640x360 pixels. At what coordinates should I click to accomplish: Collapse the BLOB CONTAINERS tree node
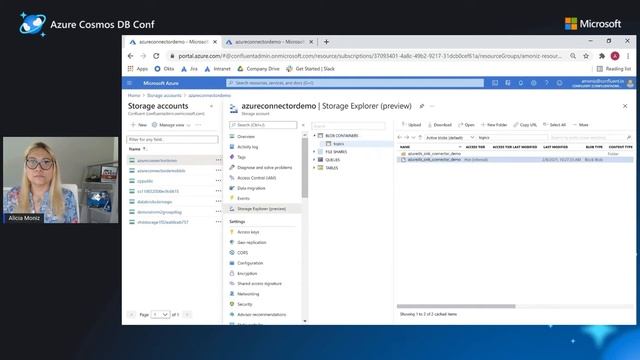314,136
